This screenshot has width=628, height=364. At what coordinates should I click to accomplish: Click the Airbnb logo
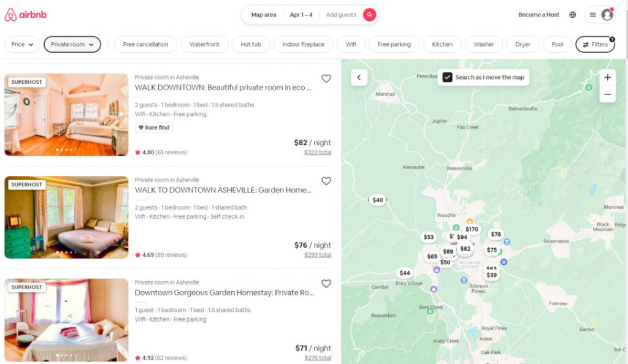[25, 15]
